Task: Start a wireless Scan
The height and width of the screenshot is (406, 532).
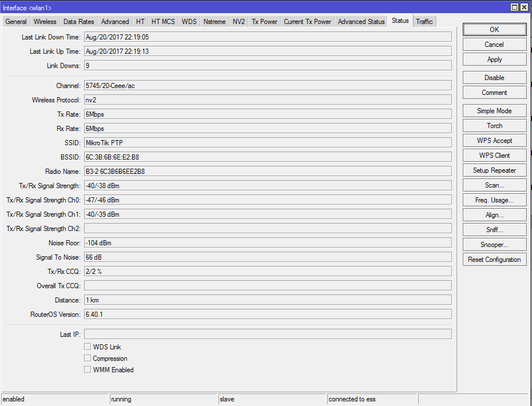Action: tap(494, 185)
